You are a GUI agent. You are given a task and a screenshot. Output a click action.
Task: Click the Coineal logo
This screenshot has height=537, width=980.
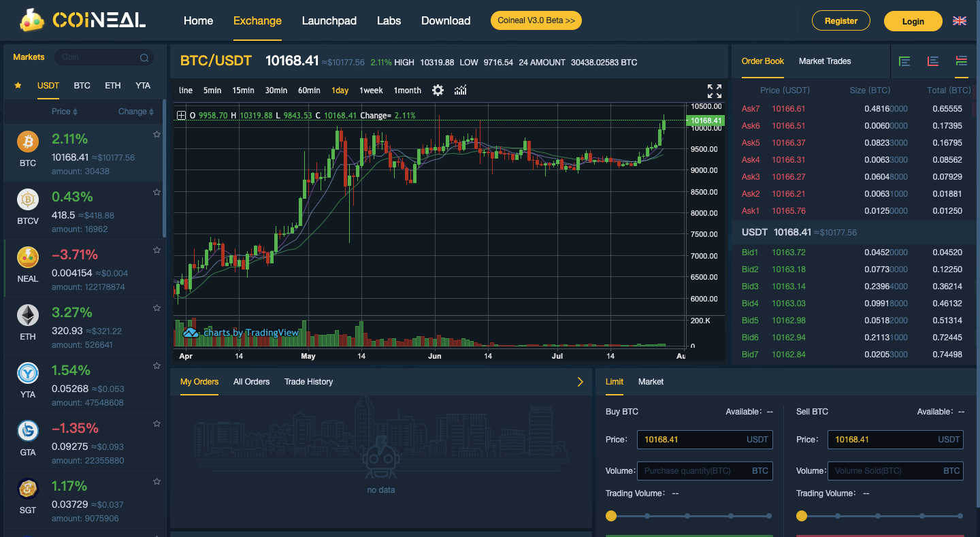pos(82,20)
